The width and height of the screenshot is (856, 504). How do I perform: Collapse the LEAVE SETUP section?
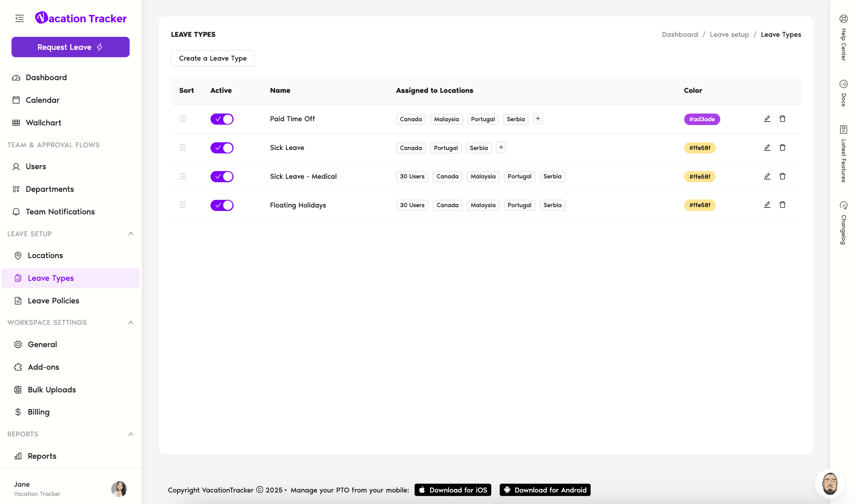click(130, 234)
